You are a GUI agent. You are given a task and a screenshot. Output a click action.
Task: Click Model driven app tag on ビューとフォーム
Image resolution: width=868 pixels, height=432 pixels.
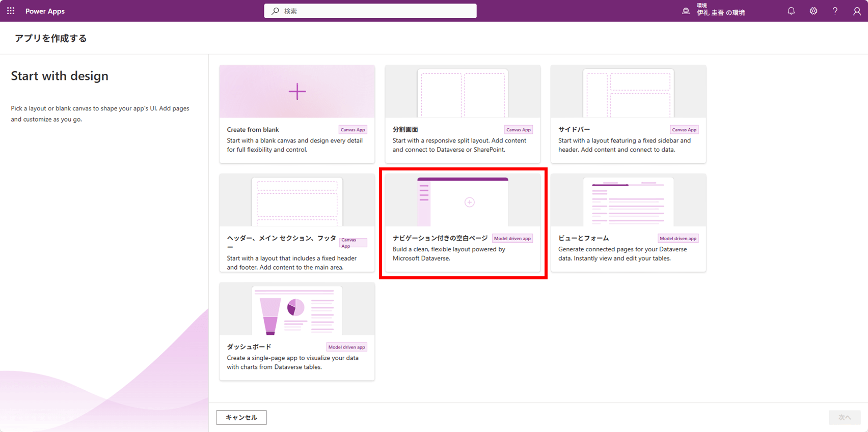point(678,238)
